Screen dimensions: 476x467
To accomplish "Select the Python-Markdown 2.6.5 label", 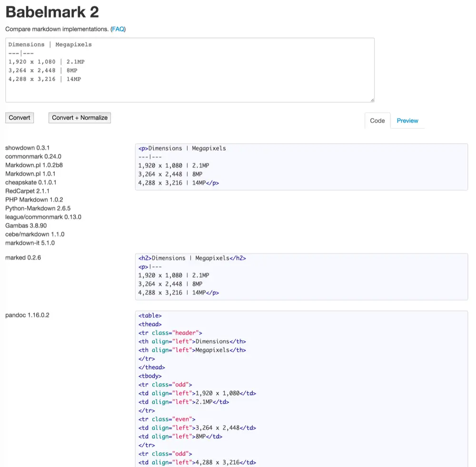I will (38, 208).
